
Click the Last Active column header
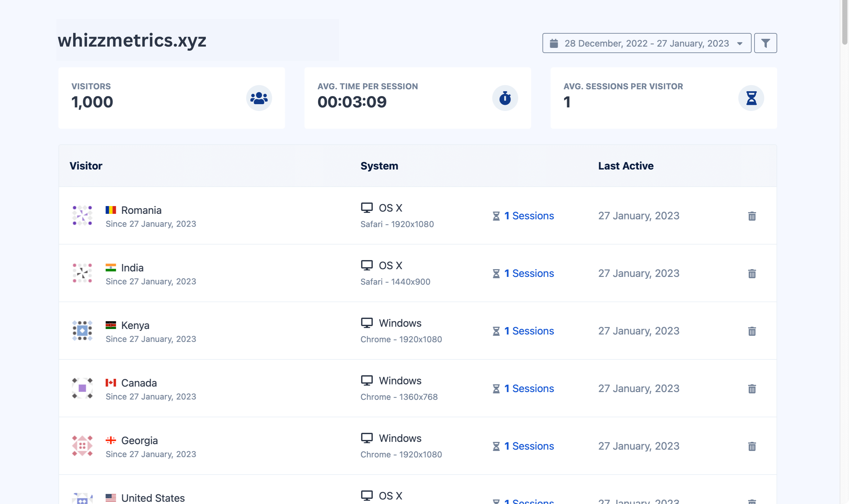pos(626,166)
